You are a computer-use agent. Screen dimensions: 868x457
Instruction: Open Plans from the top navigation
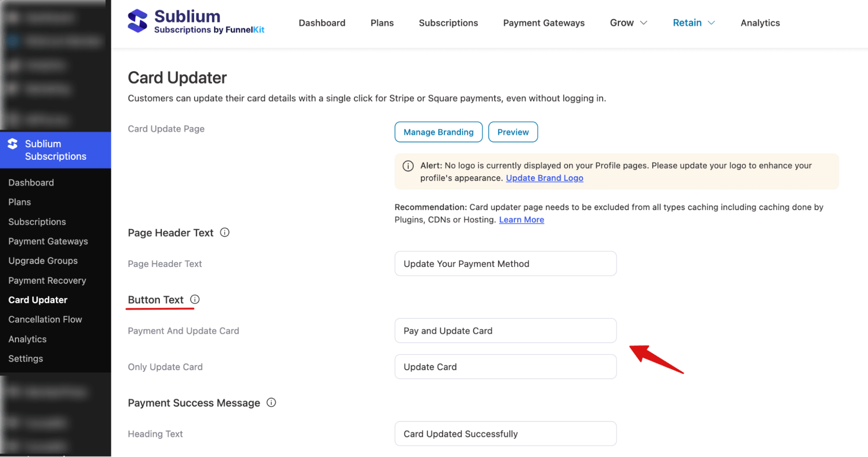pos(382,23)
